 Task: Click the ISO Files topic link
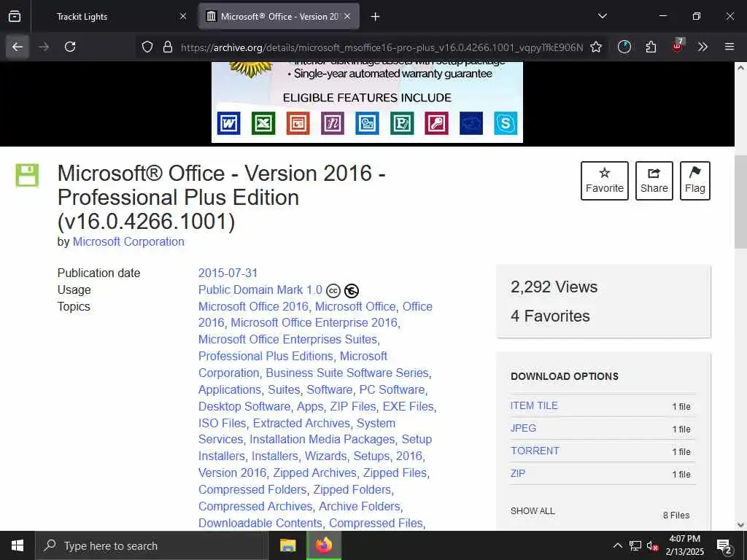point(222,423)
